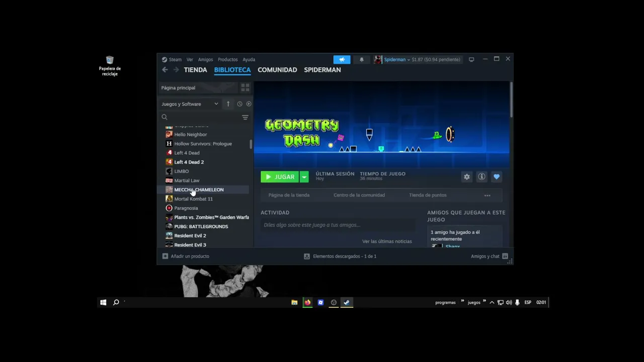644x362 pixels.
Task: Show hidden system tray icons
Action: coord(492,302)
